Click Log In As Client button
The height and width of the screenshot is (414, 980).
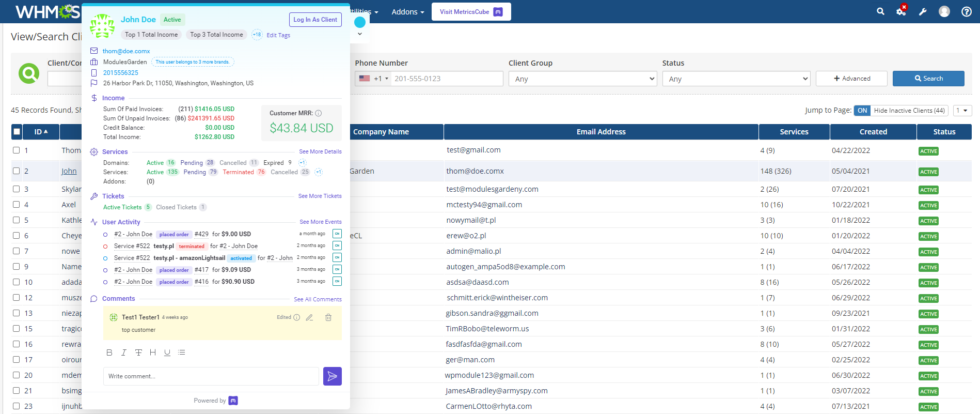coord(315,20)
